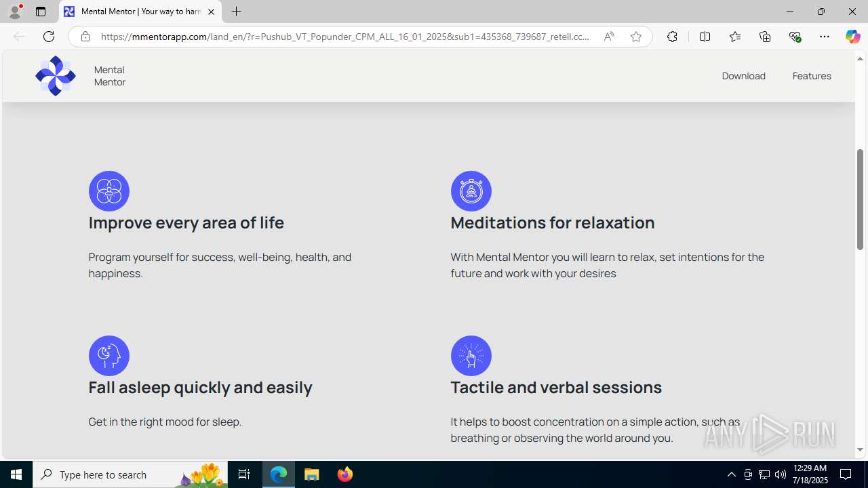This screenshot has height=488, width=868.
Task: View site information lock icon
Action: pyautogui.click(x=85, y=37)
